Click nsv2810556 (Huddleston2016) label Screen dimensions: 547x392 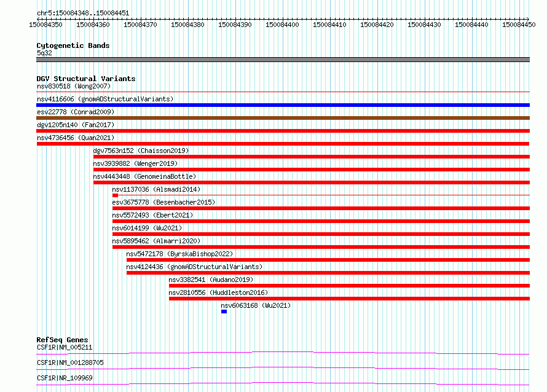point(218,292)
